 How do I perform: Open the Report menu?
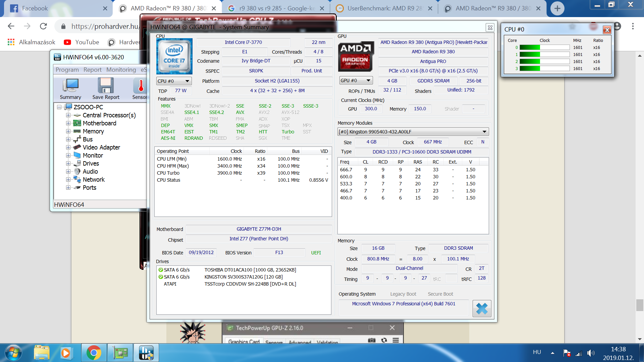click(93, 70)
